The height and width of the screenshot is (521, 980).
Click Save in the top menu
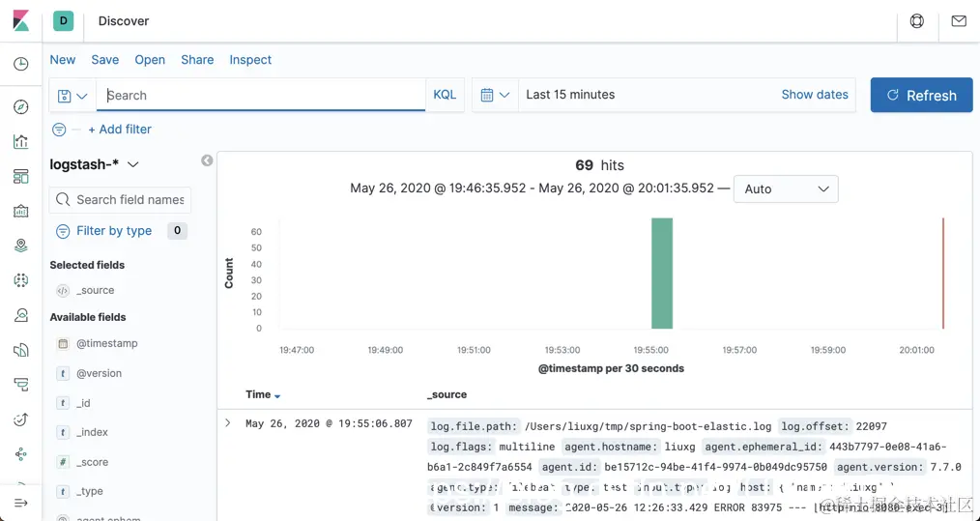[105, 60]
